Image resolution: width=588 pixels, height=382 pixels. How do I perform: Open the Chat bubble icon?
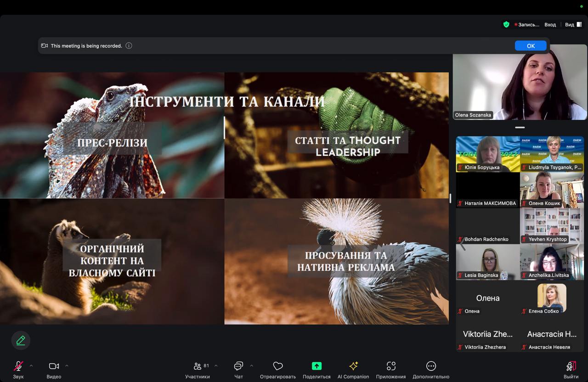point(238,366)
